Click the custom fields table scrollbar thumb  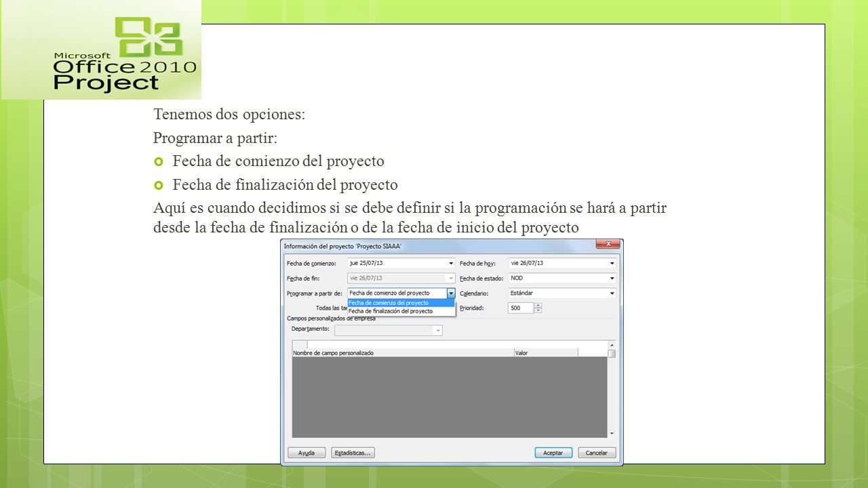pyautogui.click(x=612, y=353)
